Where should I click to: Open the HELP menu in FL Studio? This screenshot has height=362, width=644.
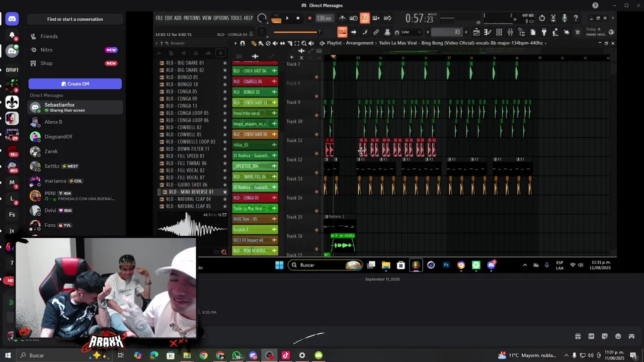249,18
